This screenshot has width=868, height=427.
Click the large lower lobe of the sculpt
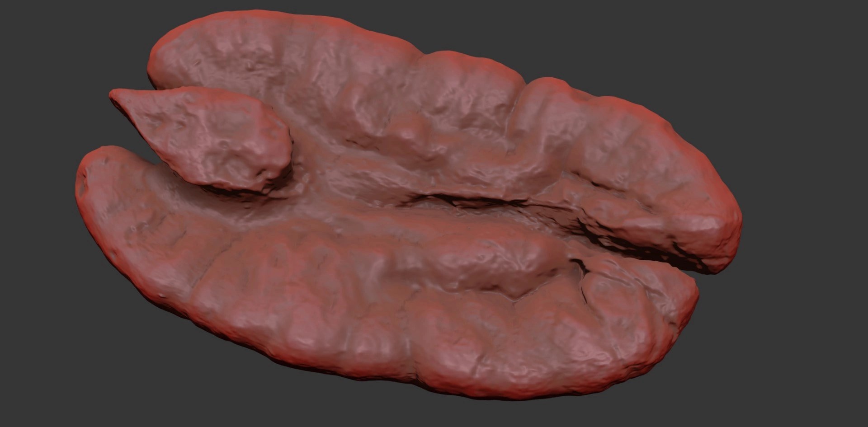[362, 307]
